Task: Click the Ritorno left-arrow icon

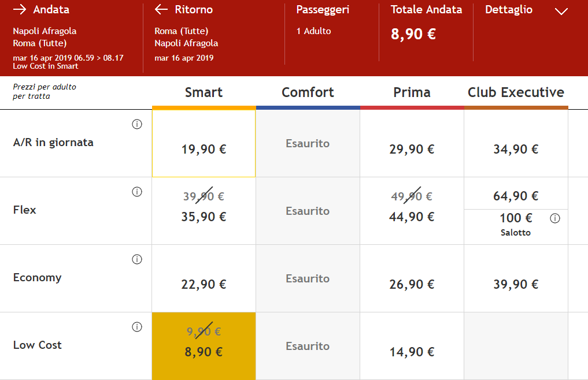Action: tap(161, 9)
